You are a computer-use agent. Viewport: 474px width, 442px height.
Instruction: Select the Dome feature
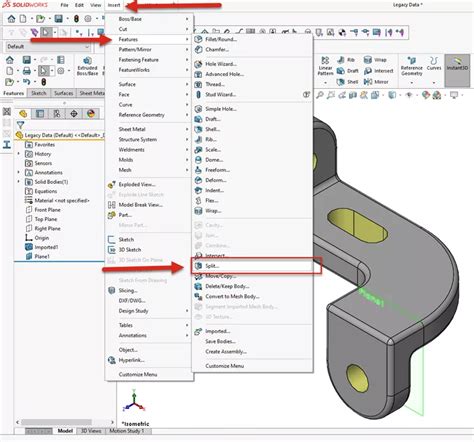(x=253, y=160)
